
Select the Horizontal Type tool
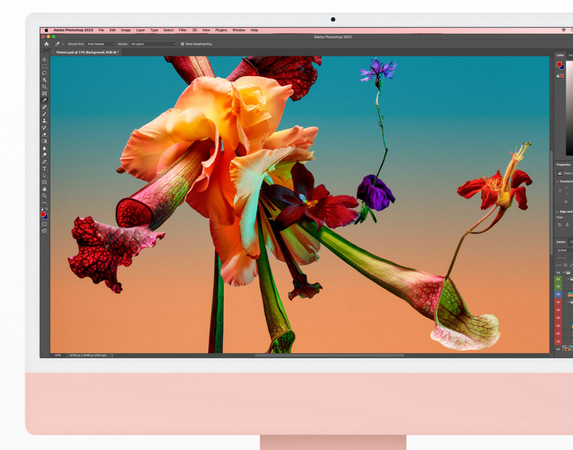[45, 169]
